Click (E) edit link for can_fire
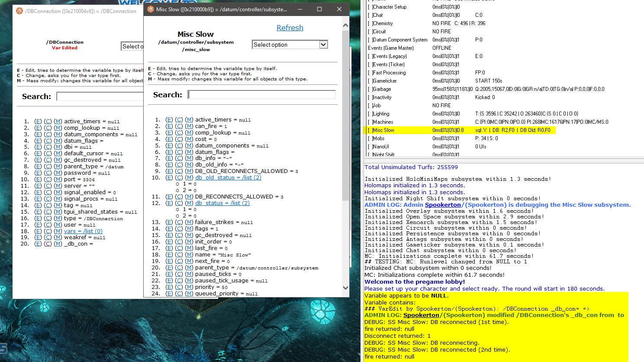The width and height of the screenshot is (644, 362). click(169, 126)
